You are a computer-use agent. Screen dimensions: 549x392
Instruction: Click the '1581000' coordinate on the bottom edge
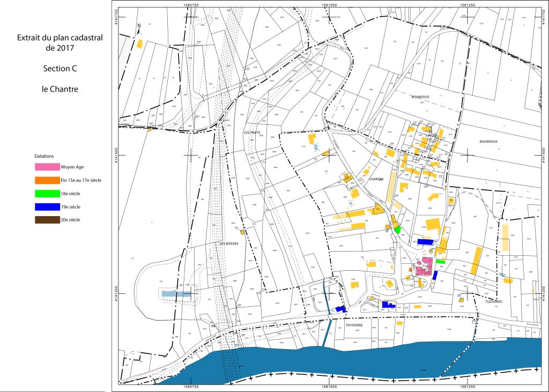pos(329,387)
